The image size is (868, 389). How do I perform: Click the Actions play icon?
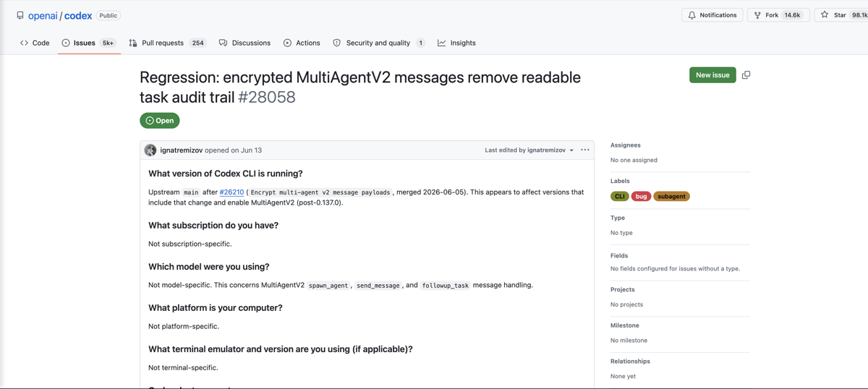pos(287,43)
